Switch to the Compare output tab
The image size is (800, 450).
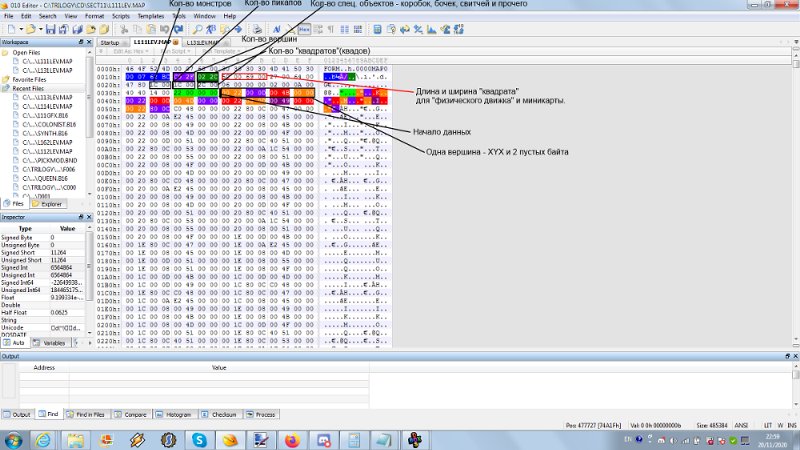tap(131, 414)
